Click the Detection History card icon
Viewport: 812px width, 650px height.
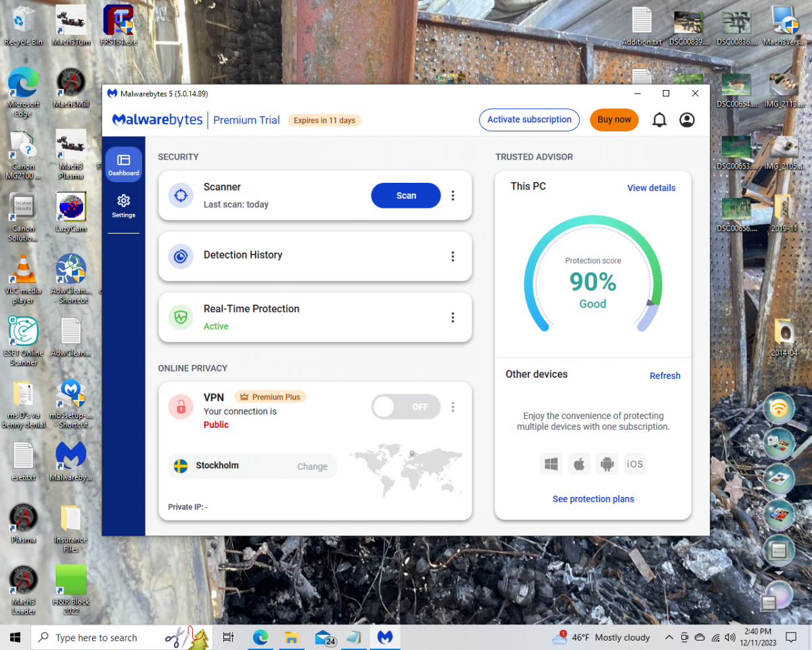[x=180, y=256]
